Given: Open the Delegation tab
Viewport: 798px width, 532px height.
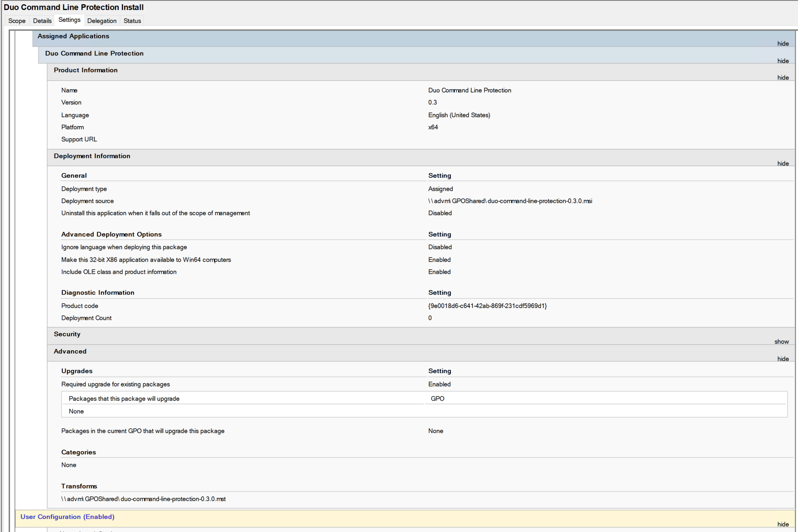Looking at the screenshot, I should click(102, 20).
